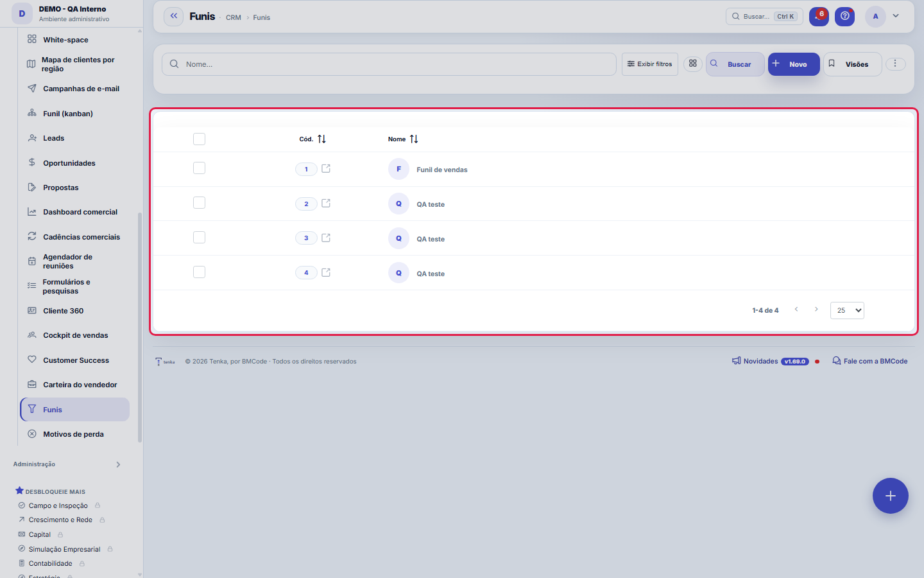
Task: Sort by Cód. column arrows
Action: coord(321,139)
